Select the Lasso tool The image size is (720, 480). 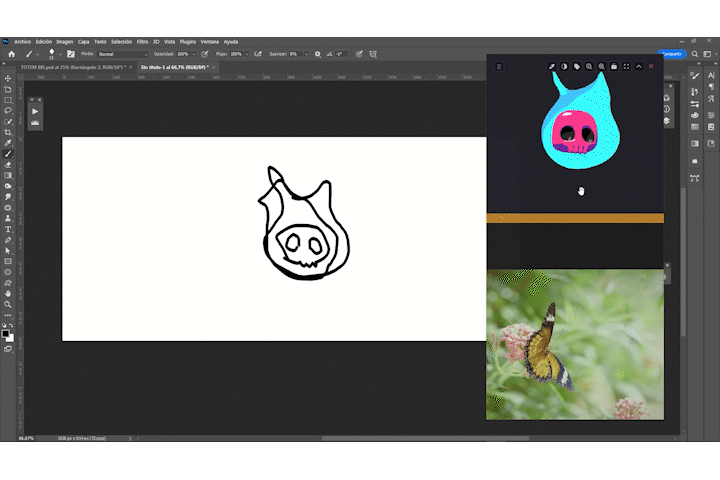8,111
